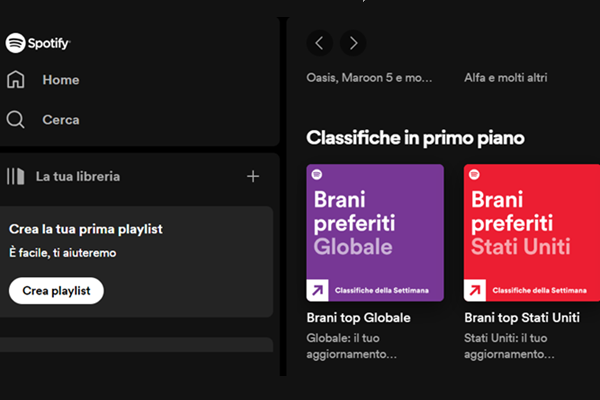
Task: Go back with the left arrow
Action: pos(319,43)
